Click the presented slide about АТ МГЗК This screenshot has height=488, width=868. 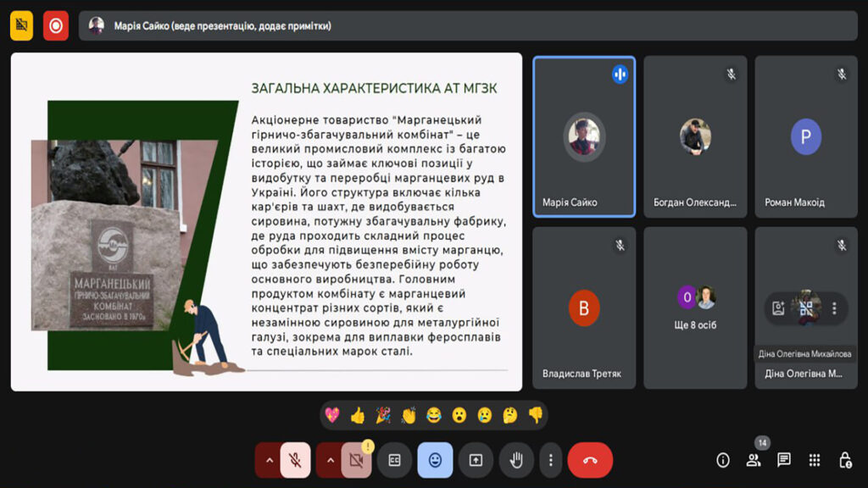click(266, 222)
